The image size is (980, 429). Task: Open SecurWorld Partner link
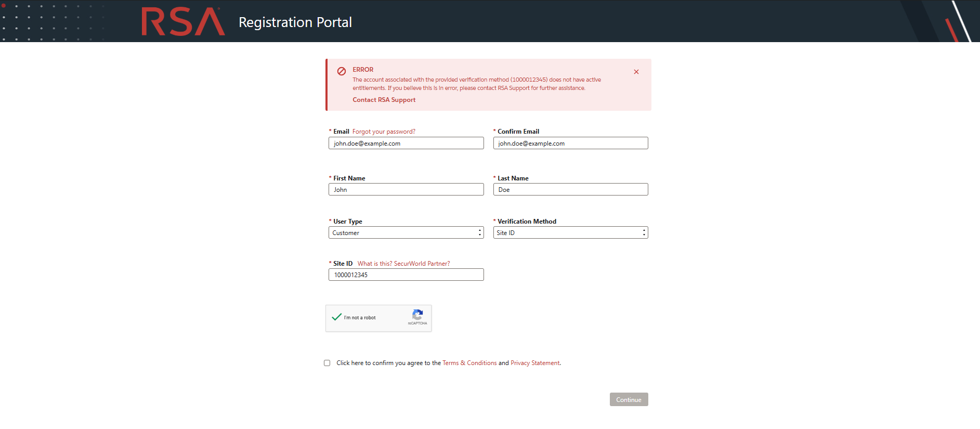[x=422, y=264]
